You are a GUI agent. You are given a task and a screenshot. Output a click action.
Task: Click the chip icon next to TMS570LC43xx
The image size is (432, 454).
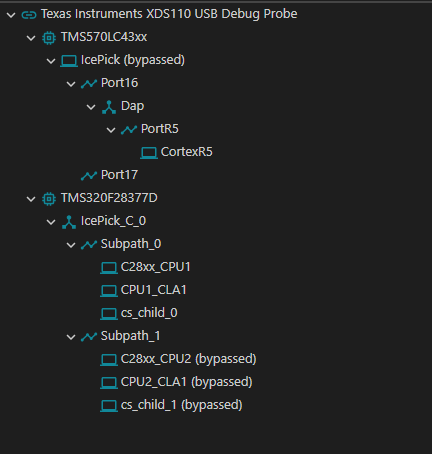[x=49, y=38]
